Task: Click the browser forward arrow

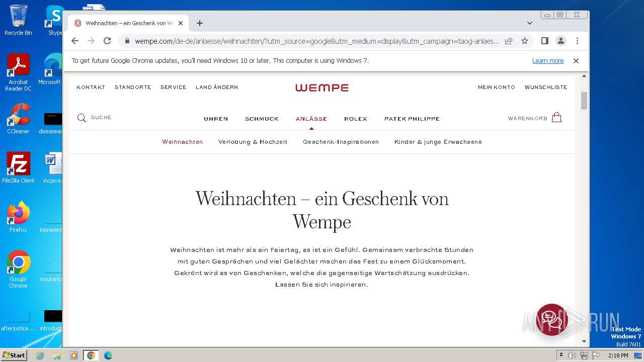Action: 91,41
